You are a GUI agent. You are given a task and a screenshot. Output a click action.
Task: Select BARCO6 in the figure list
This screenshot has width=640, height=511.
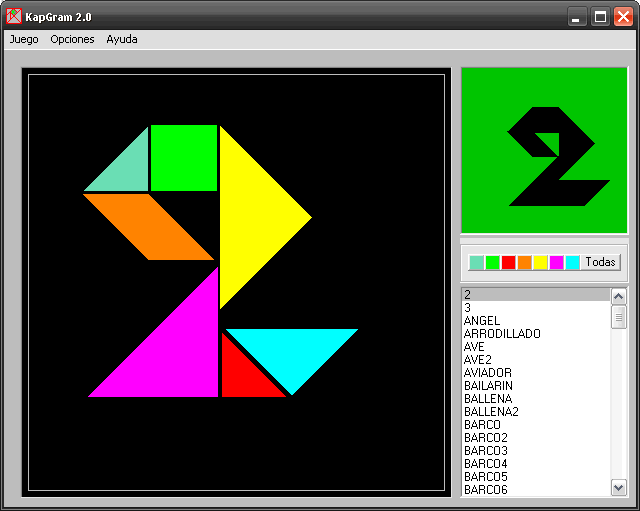coord(536,489)
